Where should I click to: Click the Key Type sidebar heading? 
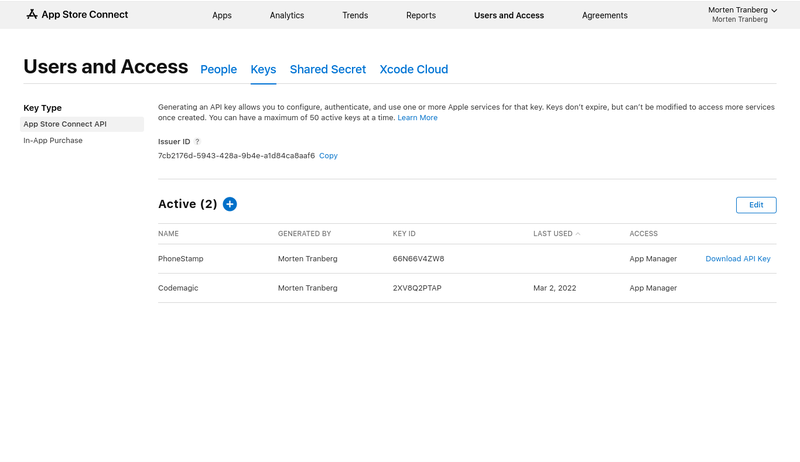[42, 108]
